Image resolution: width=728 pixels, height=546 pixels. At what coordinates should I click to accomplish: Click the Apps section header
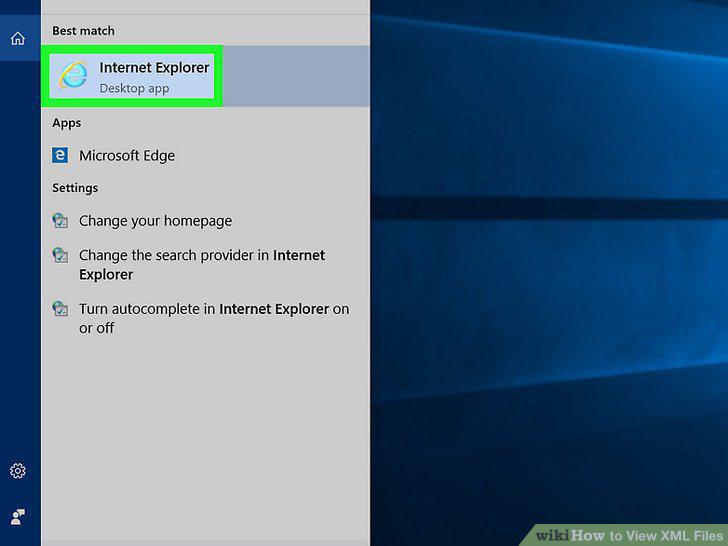(66, 123)
